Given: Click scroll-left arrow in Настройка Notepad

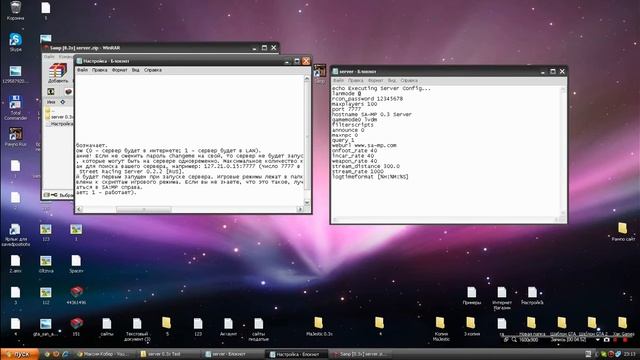Looking at the screenshot, I should (x=80, y=209).
